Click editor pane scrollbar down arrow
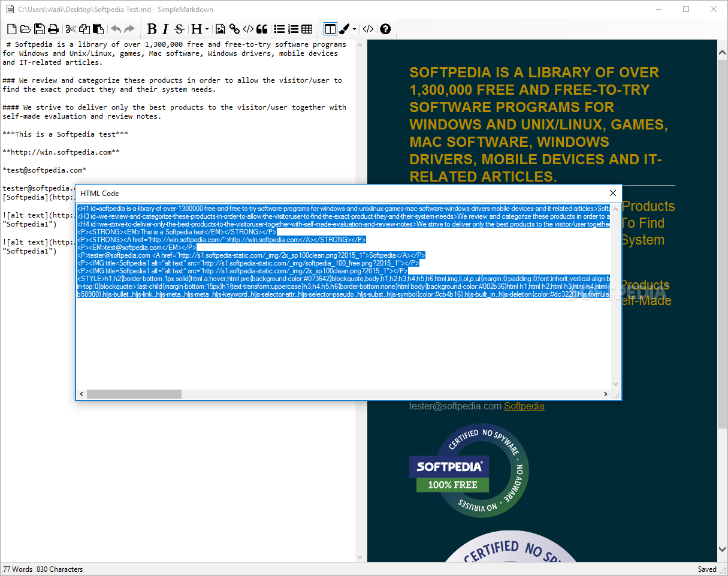The image size is (728, 576). (360, 557)
